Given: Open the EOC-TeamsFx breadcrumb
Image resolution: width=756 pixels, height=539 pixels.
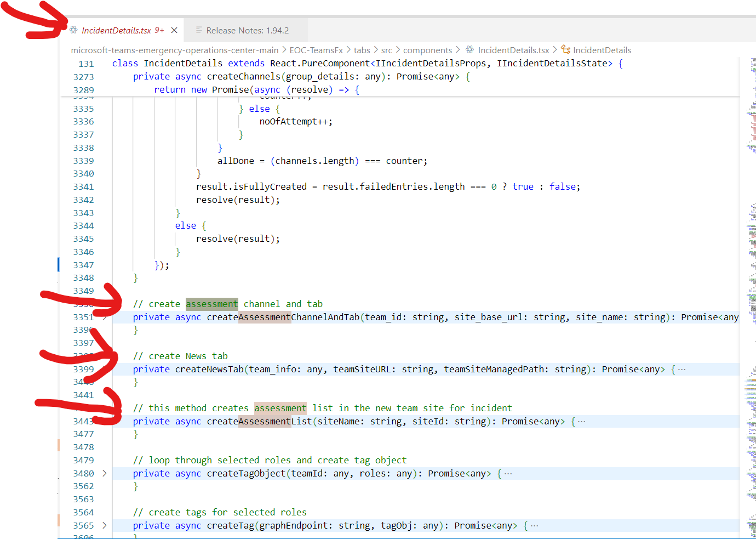Looking at the screenshot, I should click(x=316, y=50).
